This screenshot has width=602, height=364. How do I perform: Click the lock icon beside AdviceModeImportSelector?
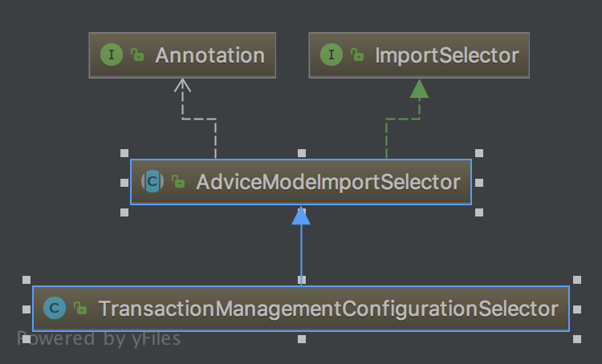click(x=178, y=182)
